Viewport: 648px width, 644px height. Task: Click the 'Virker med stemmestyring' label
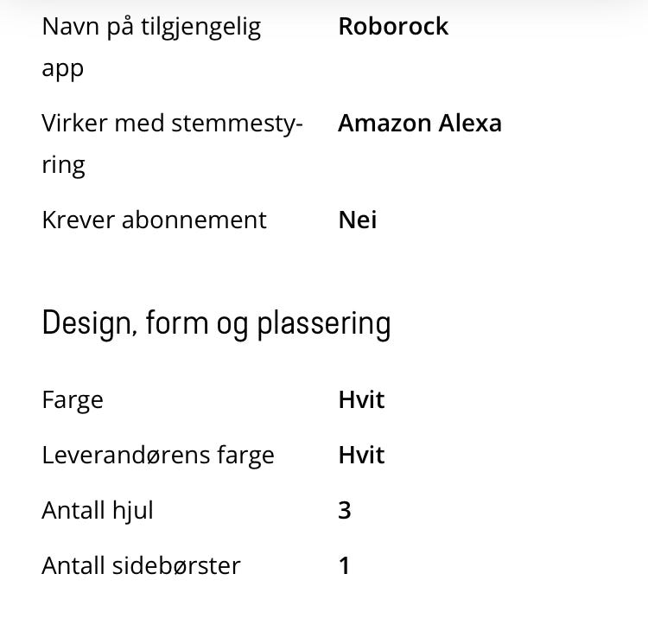click(172, 144)
